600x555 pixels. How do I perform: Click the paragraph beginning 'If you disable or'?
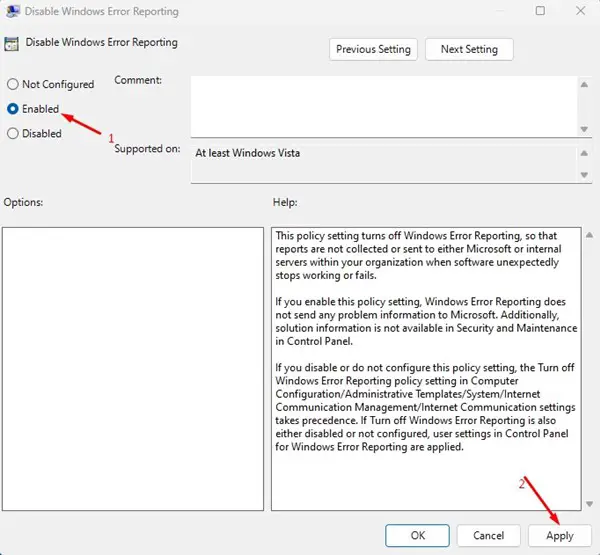426,407
